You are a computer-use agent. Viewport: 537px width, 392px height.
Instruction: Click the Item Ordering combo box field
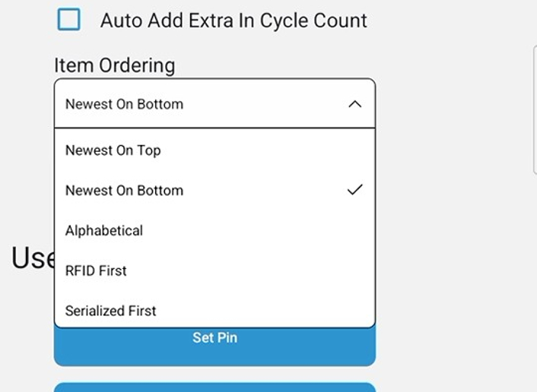pyautogui.click(x=214, y=104)
